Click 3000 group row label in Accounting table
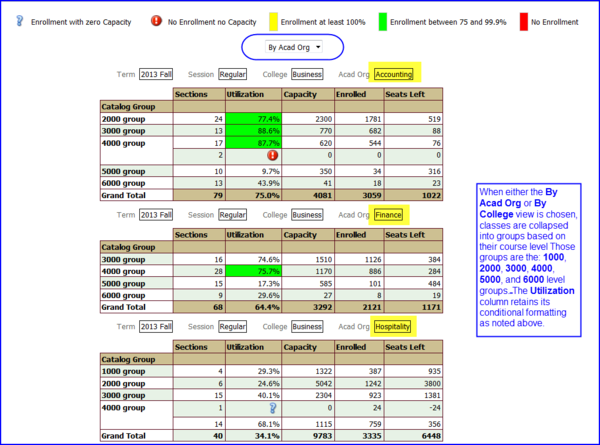 [136, 131]
